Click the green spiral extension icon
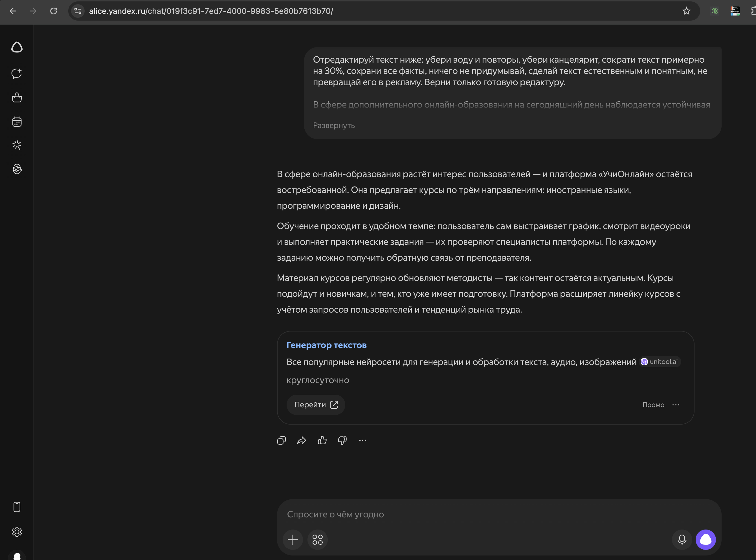 click(x=715, y=11)
